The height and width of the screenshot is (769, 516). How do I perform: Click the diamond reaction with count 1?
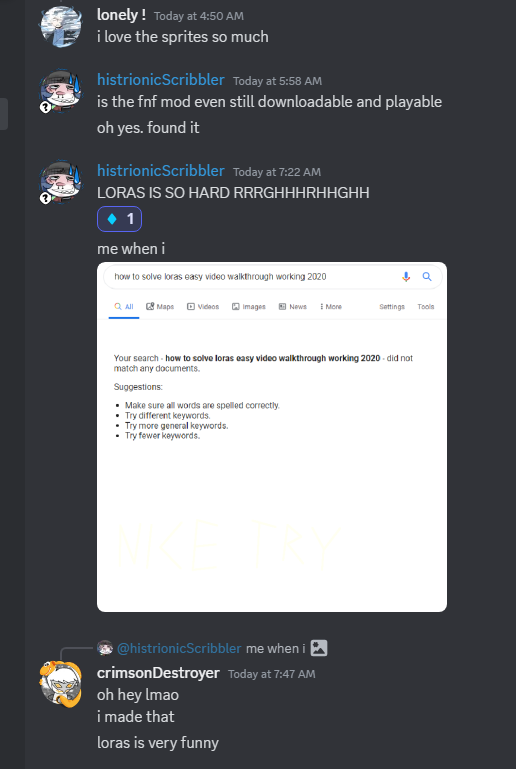tap(119, 219)
